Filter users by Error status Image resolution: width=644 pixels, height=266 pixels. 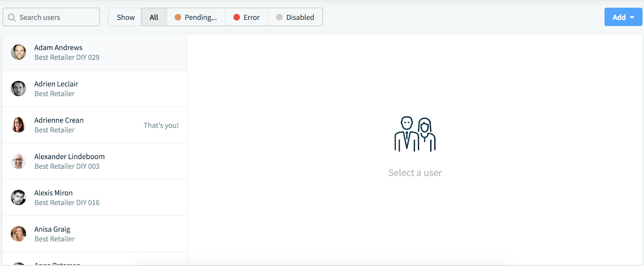click(247, 17)
